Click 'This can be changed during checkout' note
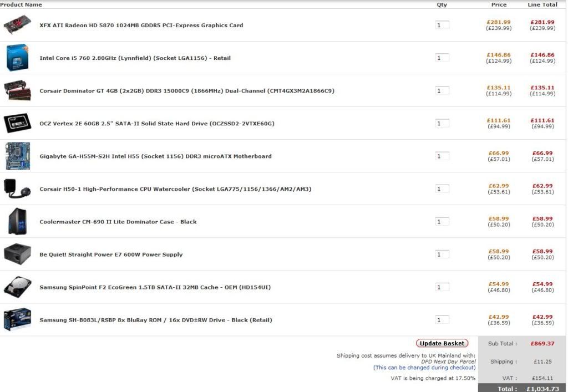Image resolution: width=568 pixels, height=392 pixels. tap(424, 368)
